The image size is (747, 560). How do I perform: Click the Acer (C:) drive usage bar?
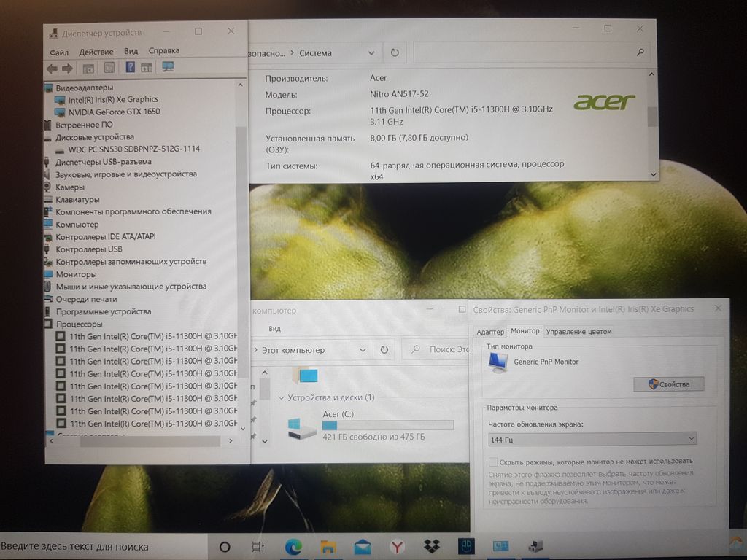[x=387, y=425]
